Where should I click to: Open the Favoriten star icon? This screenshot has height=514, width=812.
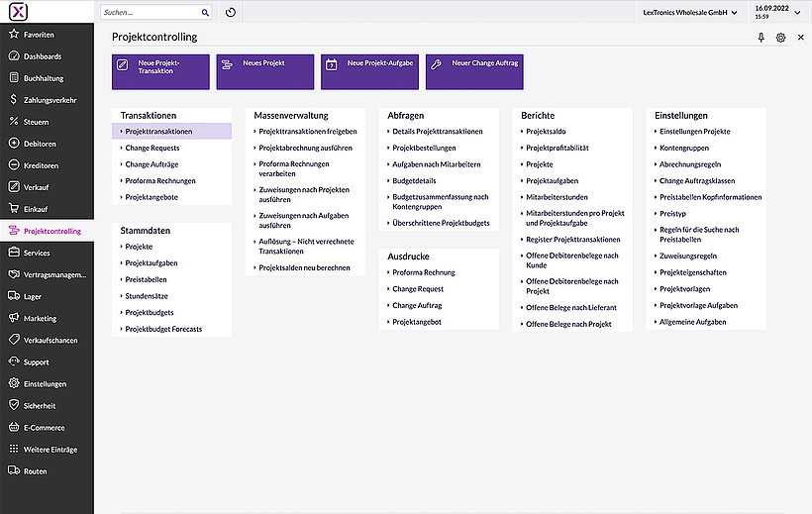tap(14, 35)
